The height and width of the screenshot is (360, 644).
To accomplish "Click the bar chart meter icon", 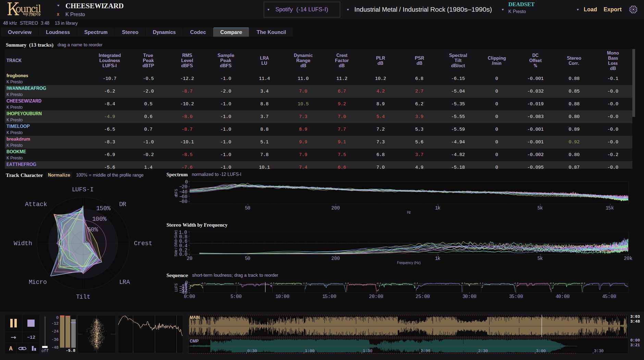I will point(34,348).
